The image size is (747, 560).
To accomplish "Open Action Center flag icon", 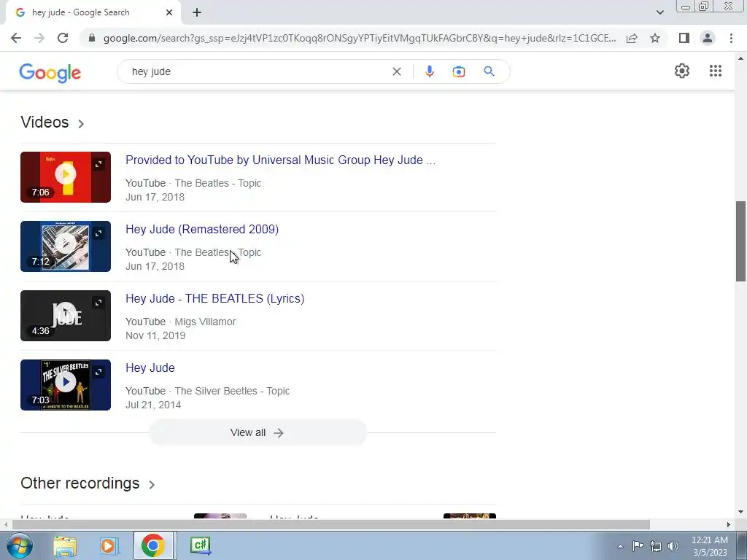I will tap(638, 546).
